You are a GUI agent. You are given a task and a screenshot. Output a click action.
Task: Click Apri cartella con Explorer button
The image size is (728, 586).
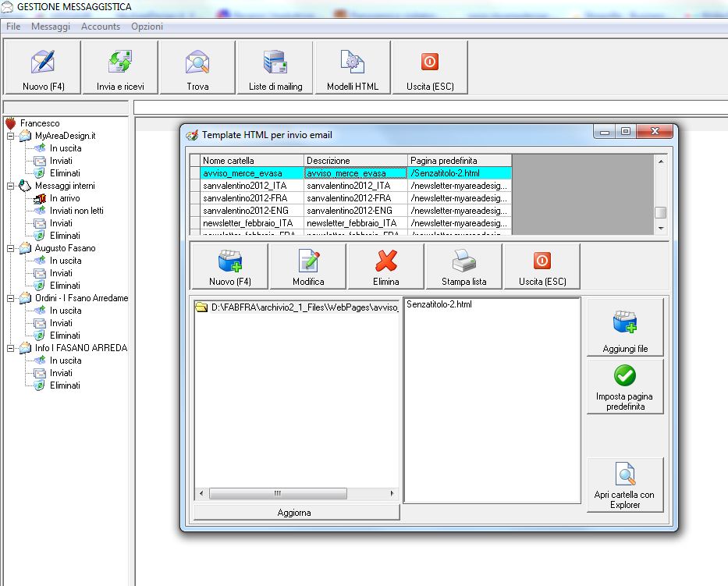click(x=625, y=484)
